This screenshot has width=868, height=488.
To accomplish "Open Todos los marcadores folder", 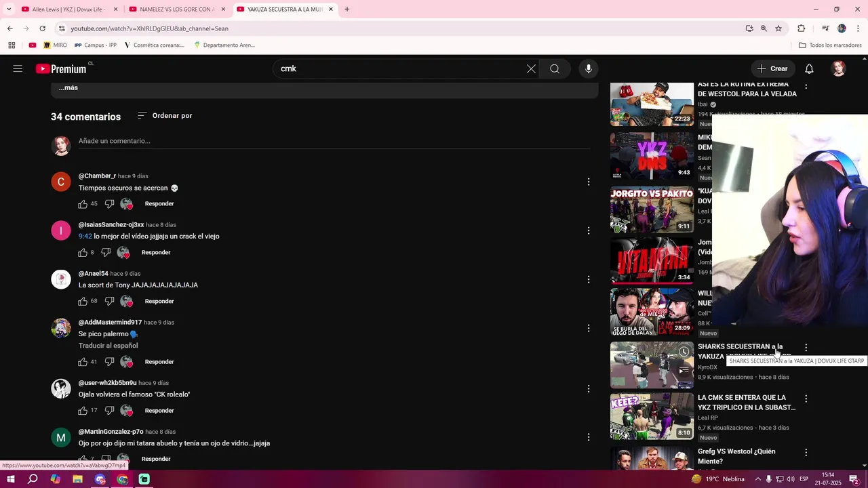I will click(830, 45).
